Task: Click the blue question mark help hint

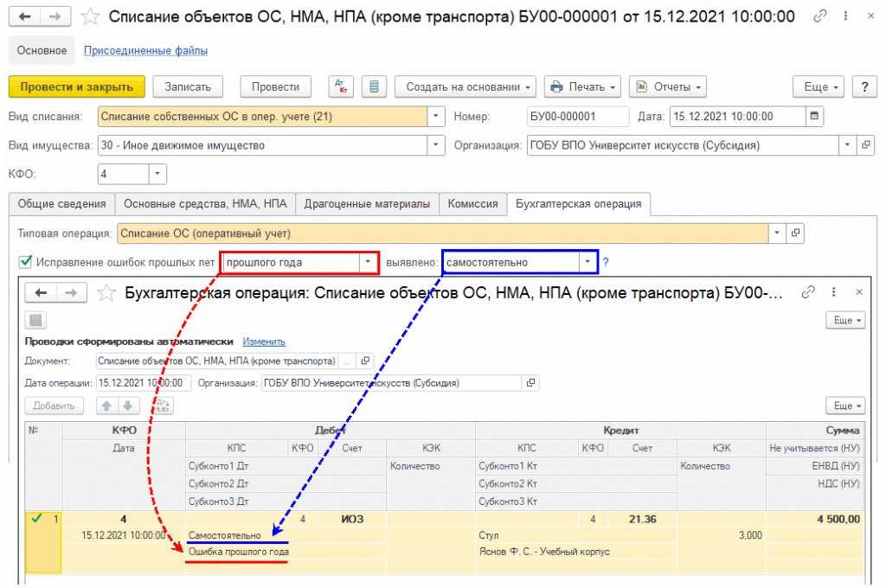Action: pyautogui.click(x=606, y=263)
